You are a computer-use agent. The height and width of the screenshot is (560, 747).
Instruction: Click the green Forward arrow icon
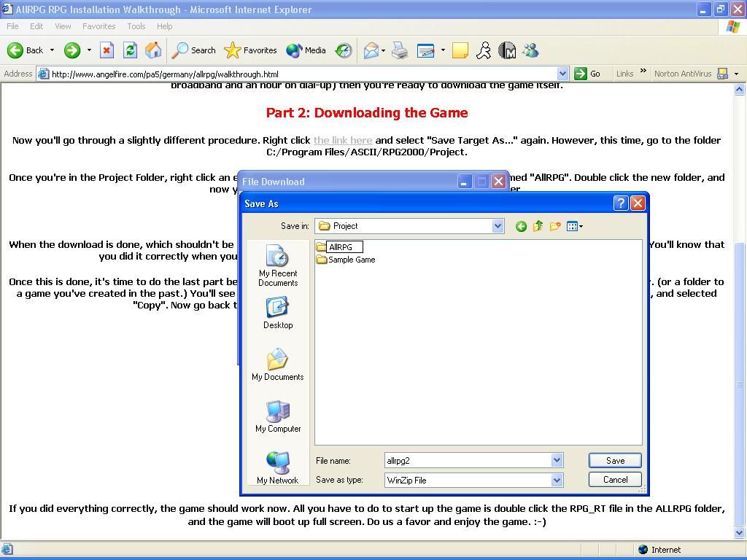click(72, 50)
